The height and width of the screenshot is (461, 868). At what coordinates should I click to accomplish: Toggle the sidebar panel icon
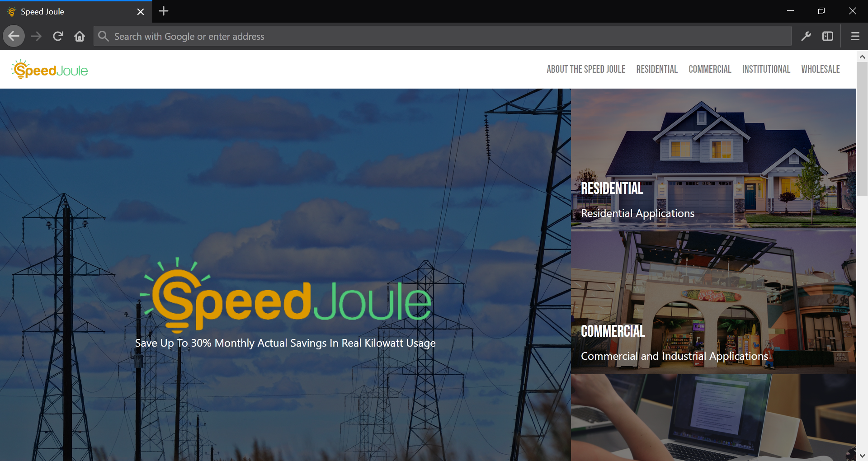click(827, 36)
